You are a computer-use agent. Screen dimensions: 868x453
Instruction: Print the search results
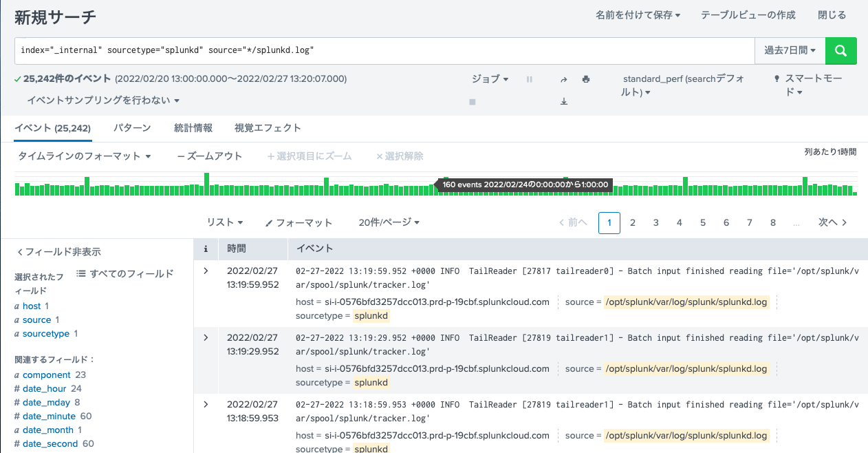[585, 78]
